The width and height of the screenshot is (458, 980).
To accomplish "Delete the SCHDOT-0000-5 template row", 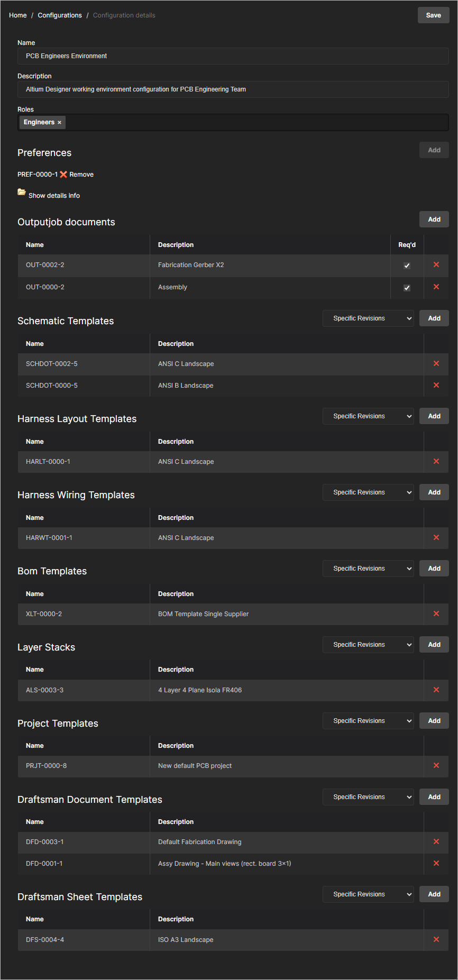I will [x=436, y=385].
